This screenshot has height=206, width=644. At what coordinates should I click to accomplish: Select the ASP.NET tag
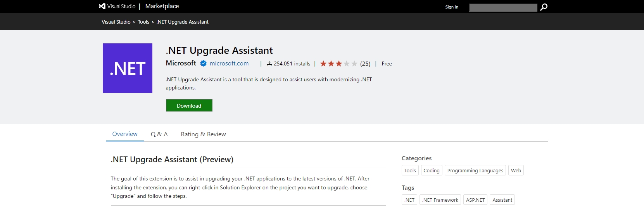click(475, 200)
